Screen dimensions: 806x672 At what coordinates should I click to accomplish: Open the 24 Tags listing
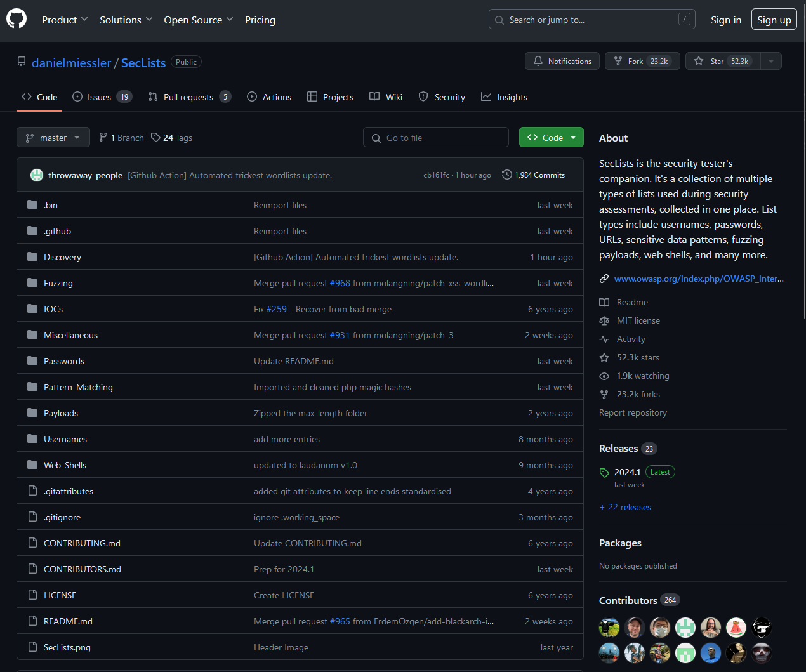(171, 138)
